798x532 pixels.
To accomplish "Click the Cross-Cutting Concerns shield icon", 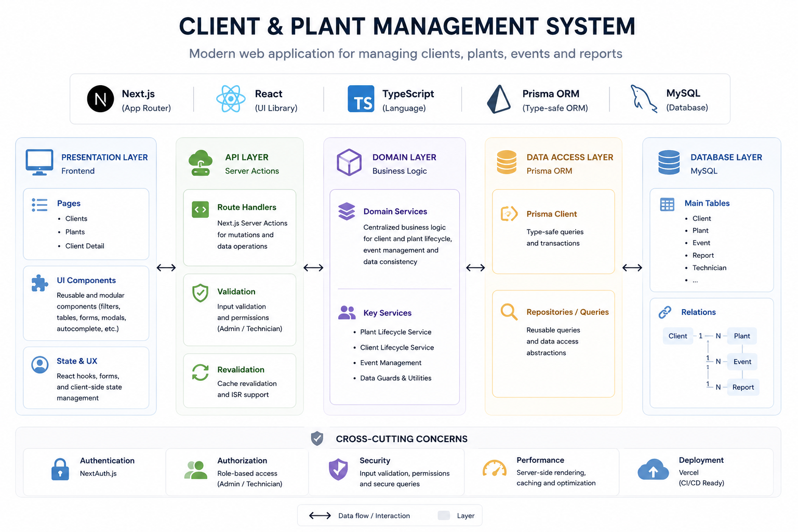I will click(317, 438).
